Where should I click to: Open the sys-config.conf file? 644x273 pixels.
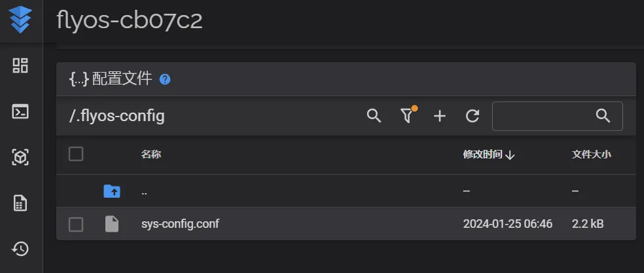click(x=180, y=224)
